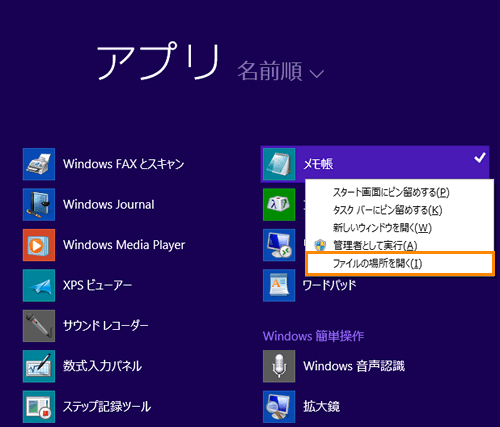This screenshot has width=500, height=427.
Task: Click the アプリ page title
Action: 158,62
